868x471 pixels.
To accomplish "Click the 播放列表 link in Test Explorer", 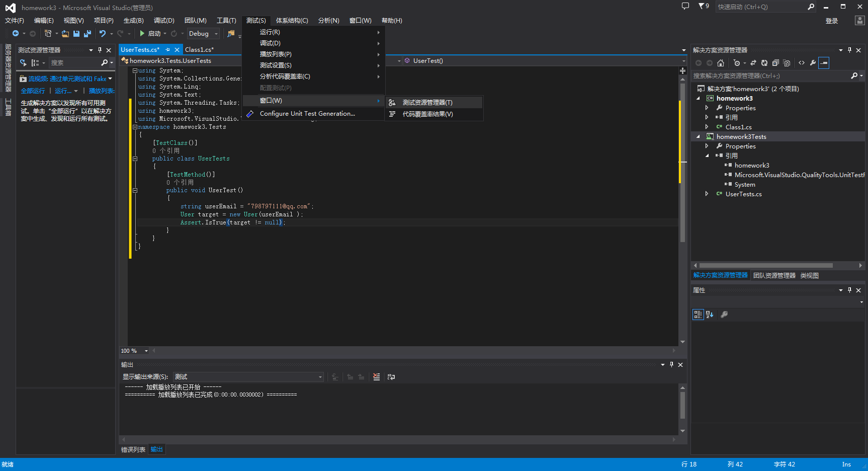I will click(102, 91).
